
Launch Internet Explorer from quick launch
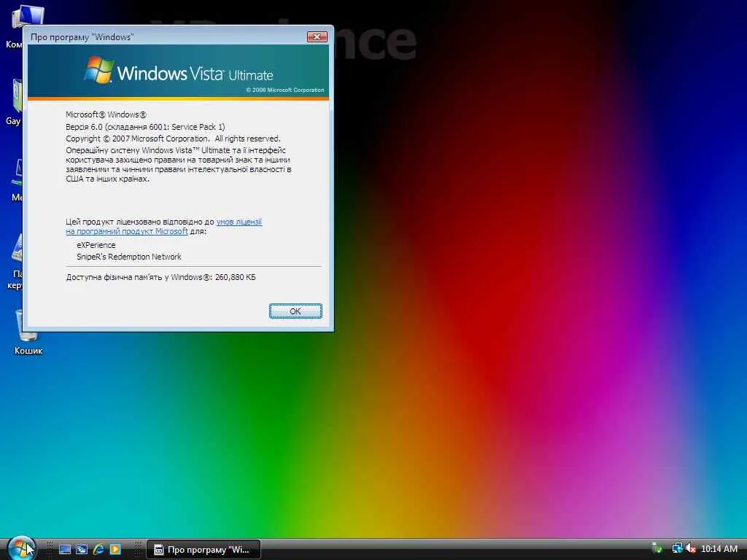pyautogui.click(x=98, y=549)
